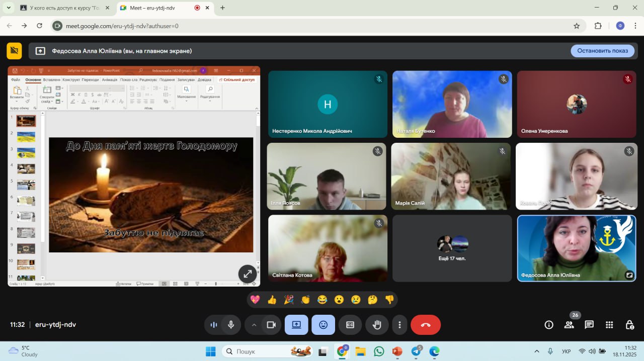Open host controls lock icon
Viewport: 644px width, 361px height.
coord(629,325)
